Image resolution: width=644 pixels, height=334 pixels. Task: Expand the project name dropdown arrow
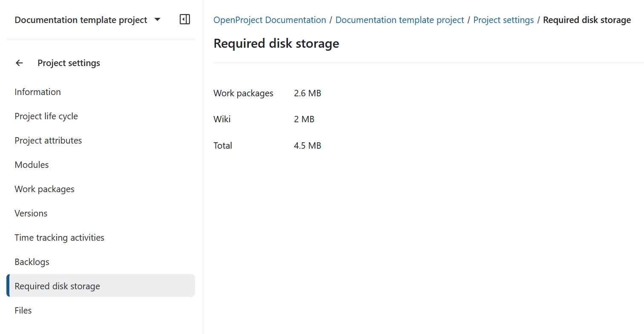point(157,20)
